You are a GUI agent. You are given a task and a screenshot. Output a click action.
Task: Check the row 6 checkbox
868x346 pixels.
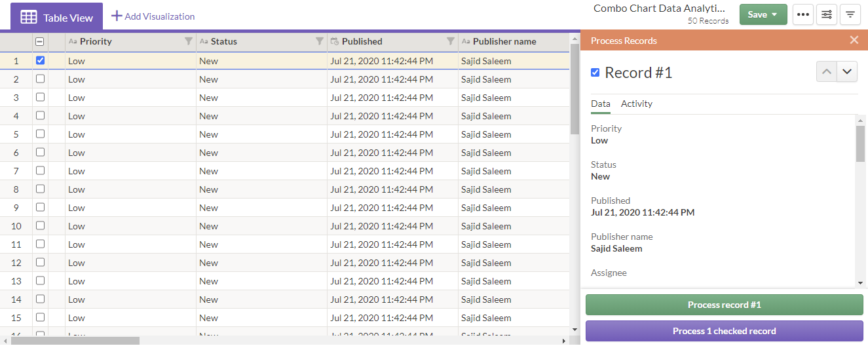point(40,152)
